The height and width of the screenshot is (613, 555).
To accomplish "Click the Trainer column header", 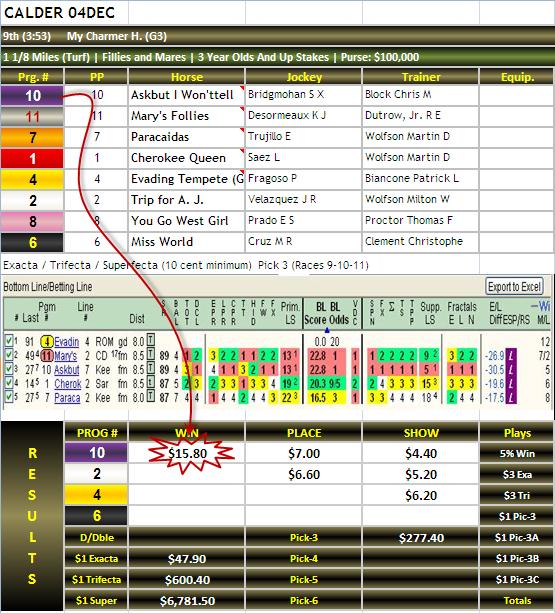I will (x=421, y=77).
